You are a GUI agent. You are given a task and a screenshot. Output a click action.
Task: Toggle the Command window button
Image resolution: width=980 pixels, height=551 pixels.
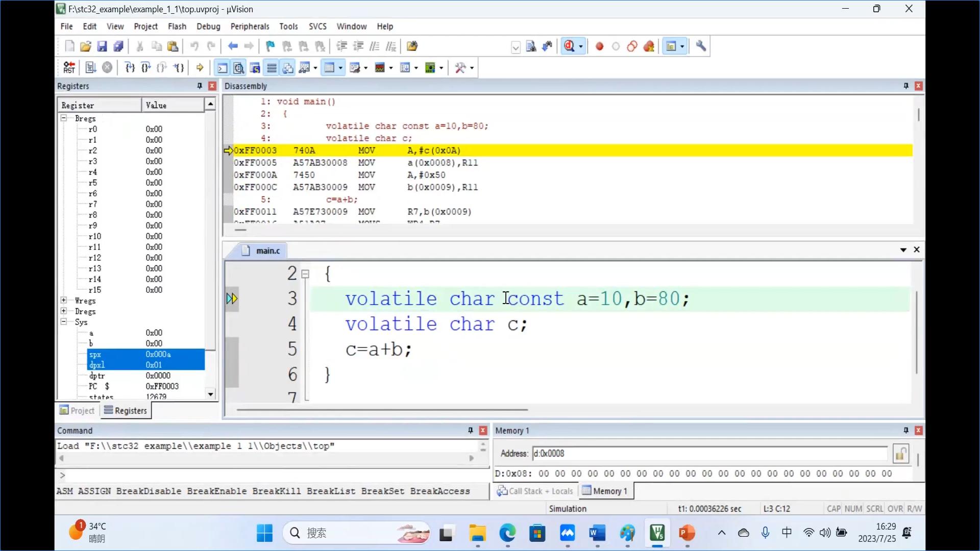tap(223, 68)
